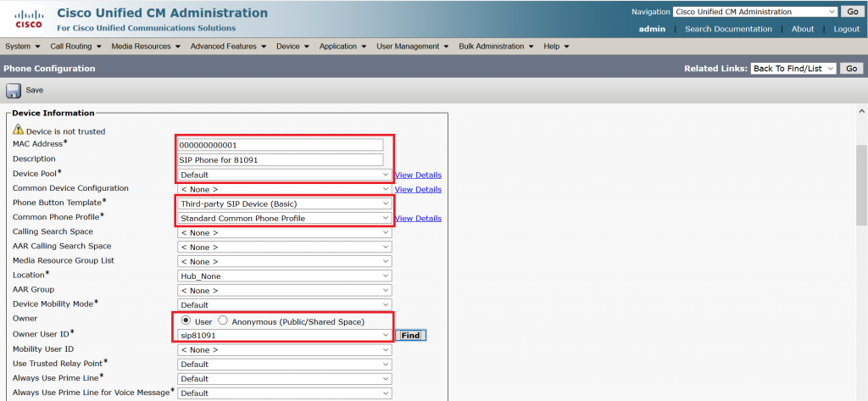Click the Description text field
The height and width of the screenshot is (401, 868).
(x=281, y=160)
